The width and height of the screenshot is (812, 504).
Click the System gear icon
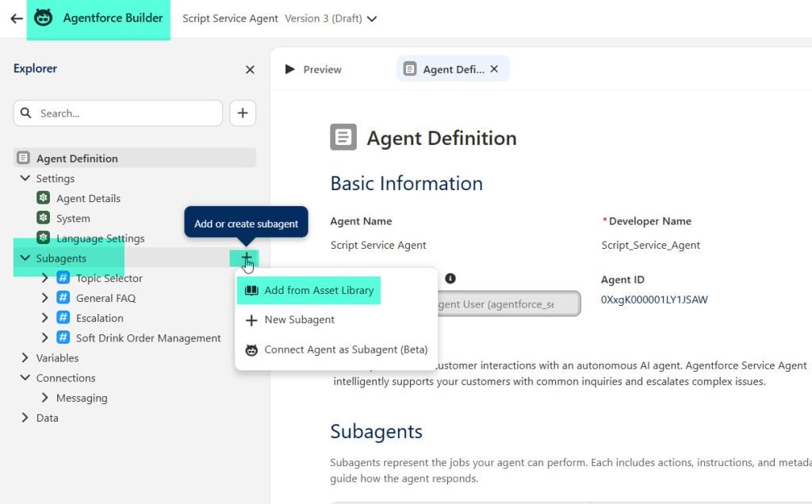[x=44, y=218]
